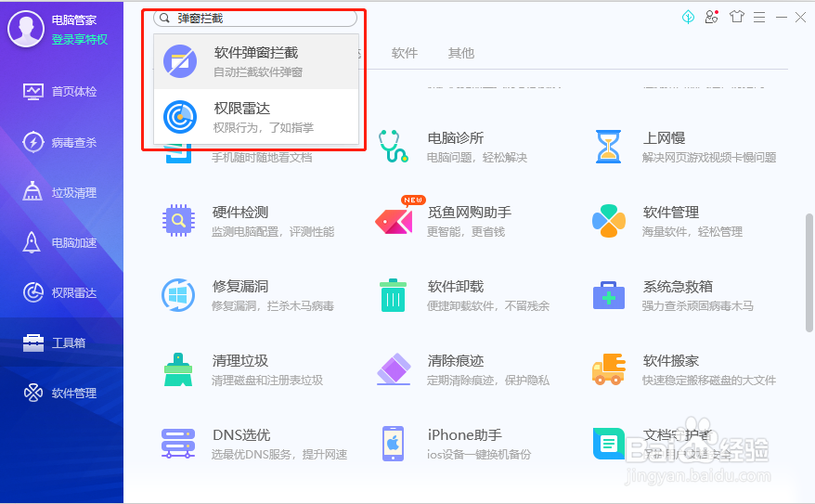Switch to the 软件 tab
The image size is (815, 504).
pos(405,53)
